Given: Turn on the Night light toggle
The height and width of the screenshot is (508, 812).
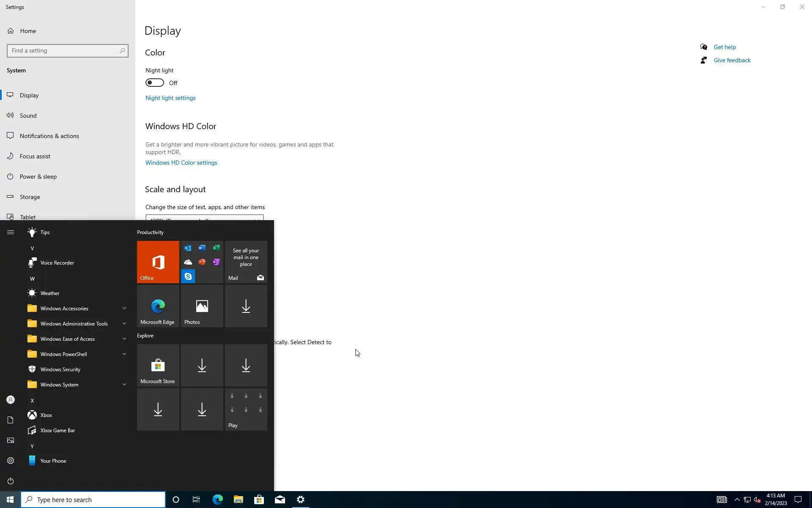Looking at the screenshot, I should [x=155, y=83].
